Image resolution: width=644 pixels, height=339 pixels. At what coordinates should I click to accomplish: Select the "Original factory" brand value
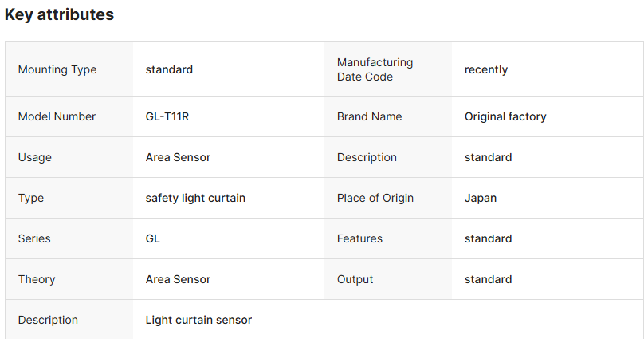(505, 116)
